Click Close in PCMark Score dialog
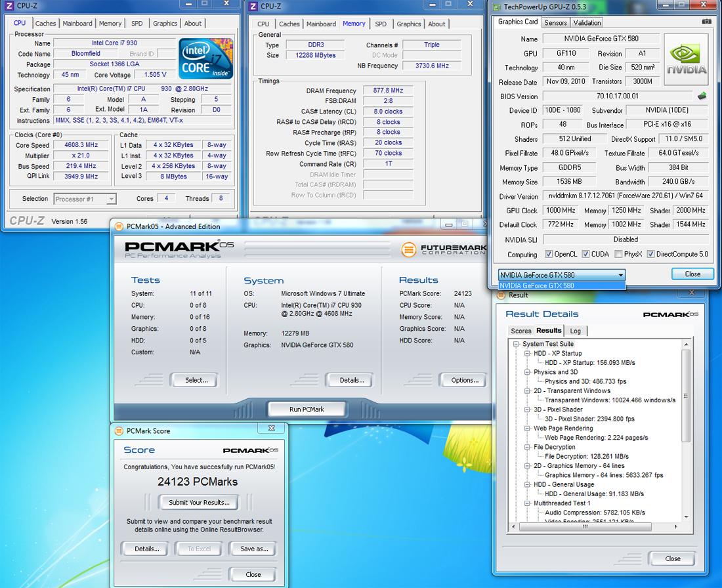This screenshot has height=588, width=722. pos(253,574)
